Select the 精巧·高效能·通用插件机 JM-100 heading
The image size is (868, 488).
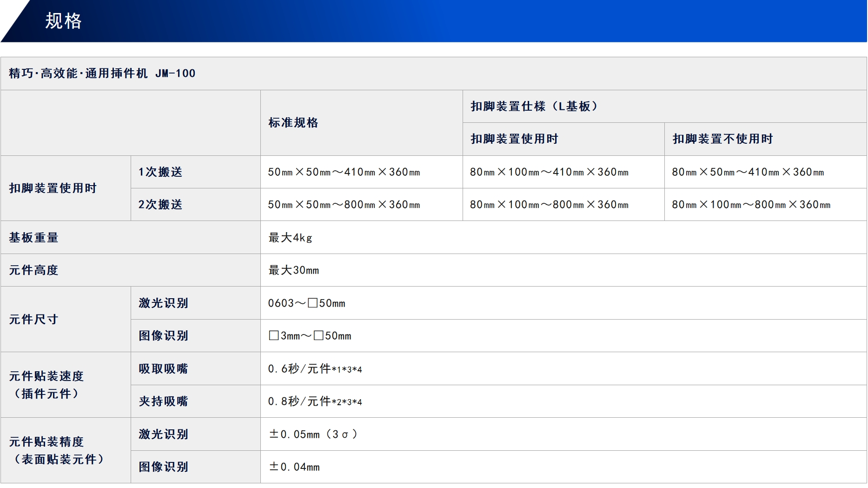tap(100, 73)
